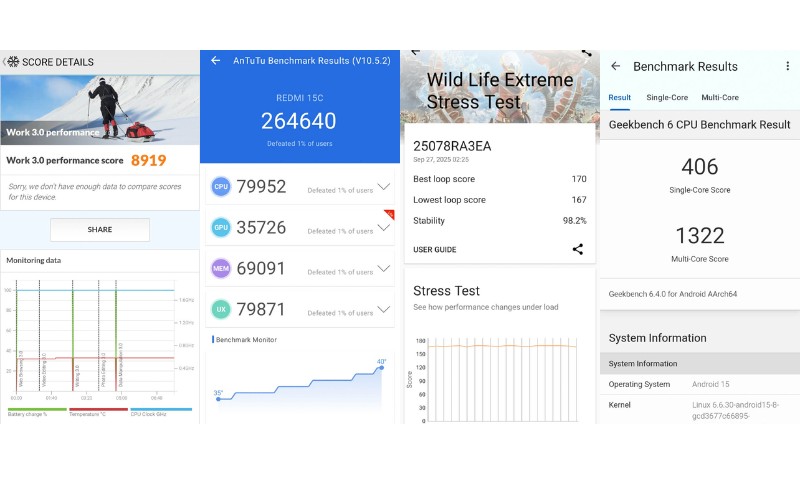The height and width of the screenshot is (500, 800).
Task: Expand the GPU 35726 score chevron
Action: pyautogui.click(x=383, y=228)
